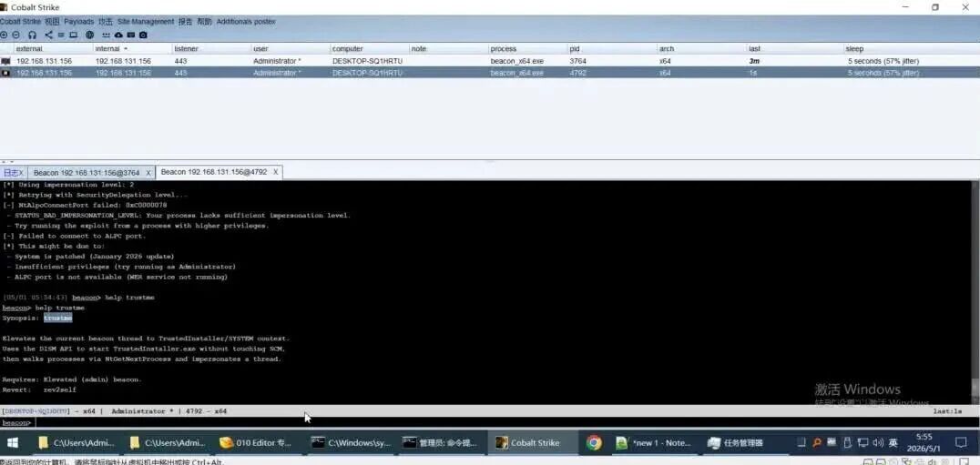Open the Windows Start button

coord(12,442)
